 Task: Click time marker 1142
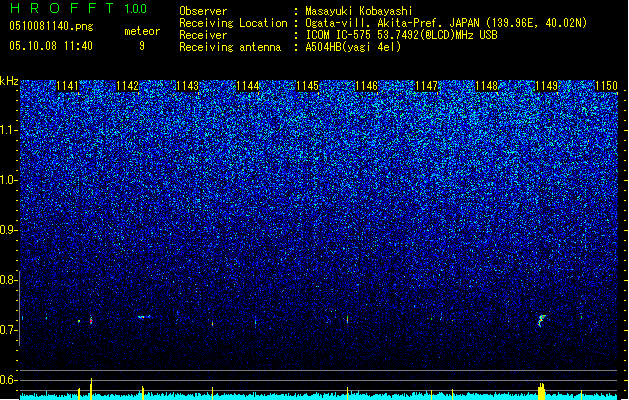pyautogui.click(x=128, y=86)
